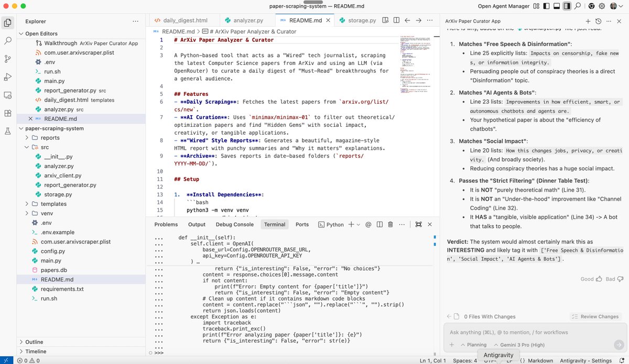The width and height of the screenshot is (629, 364).
Task: Open the Testing flask view
Action: tap(8, 131)
